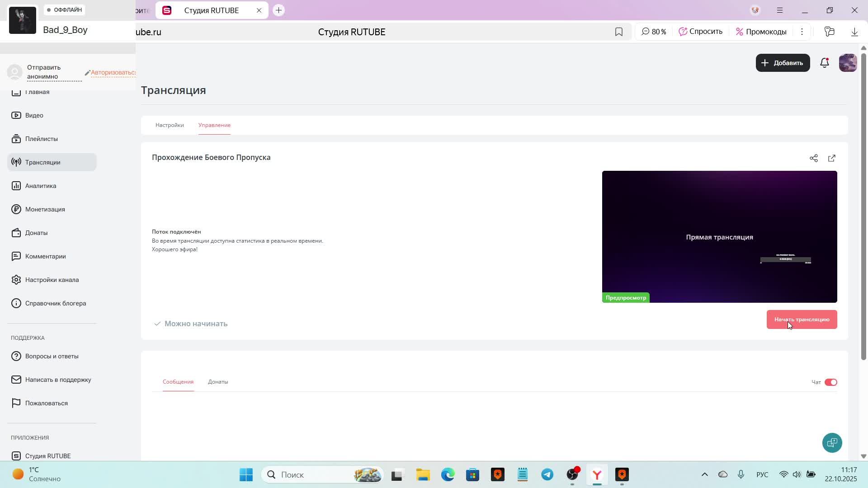Screen dimensions: 868x488
Task: Click the Добавить button
Action: (x=783, y=63)
